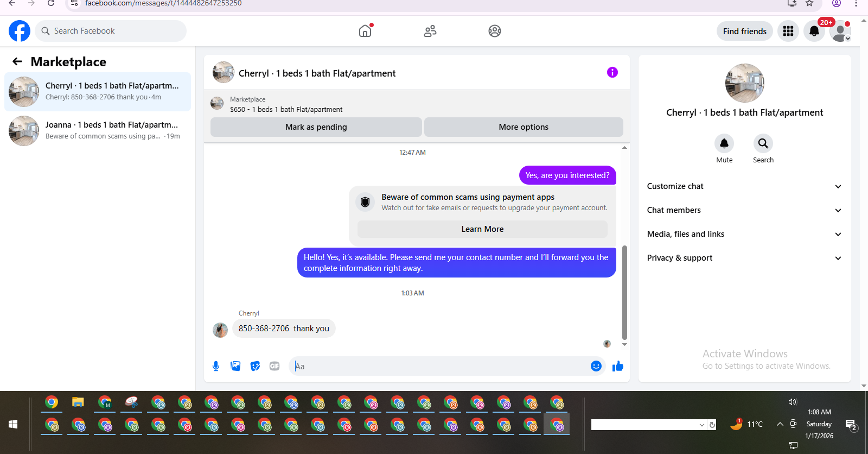Attach a photo file icon
This screenshot has width=868, height=454.
point(235,366)
